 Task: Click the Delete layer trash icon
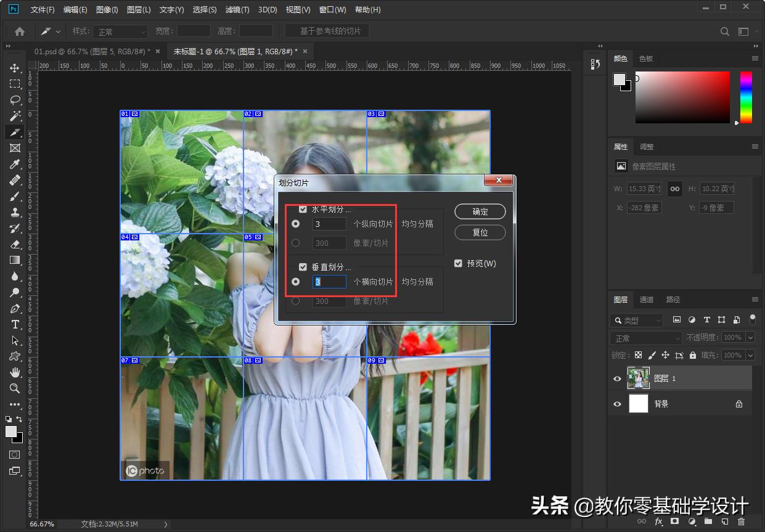pyautogui.click(x=741, y=522)
